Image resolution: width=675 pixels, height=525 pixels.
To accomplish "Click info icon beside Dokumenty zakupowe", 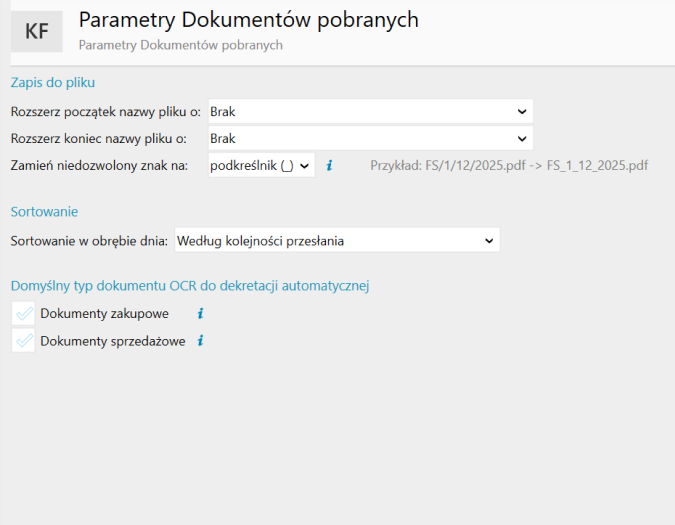I will pos(200,314).
